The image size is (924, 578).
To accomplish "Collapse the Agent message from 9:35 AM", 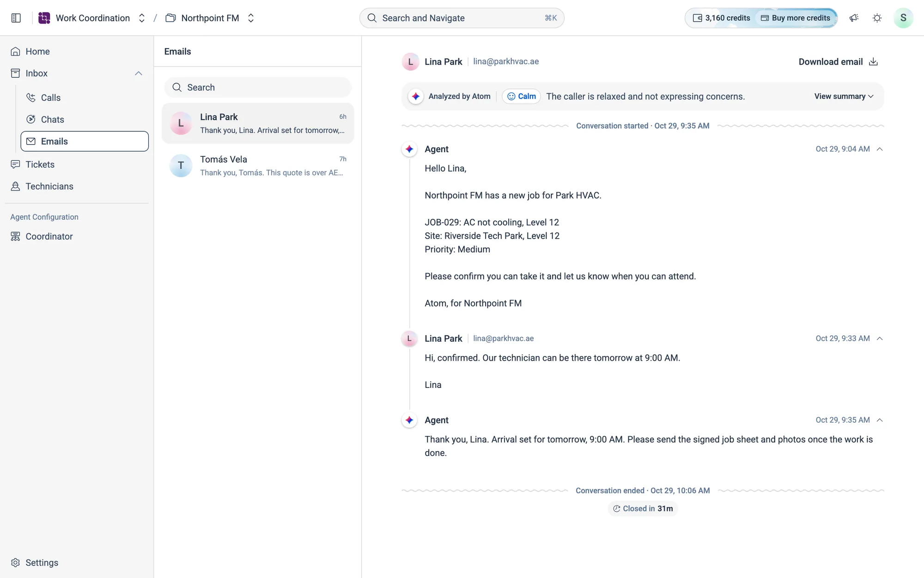I will tap(880, 420).
